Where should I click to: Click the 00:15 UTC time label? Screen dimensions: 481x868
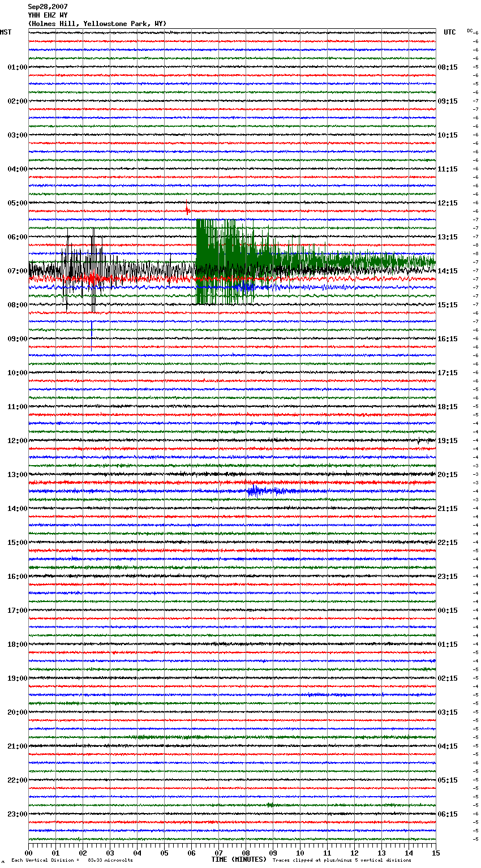pyautogui.click(x=448, y=611)
